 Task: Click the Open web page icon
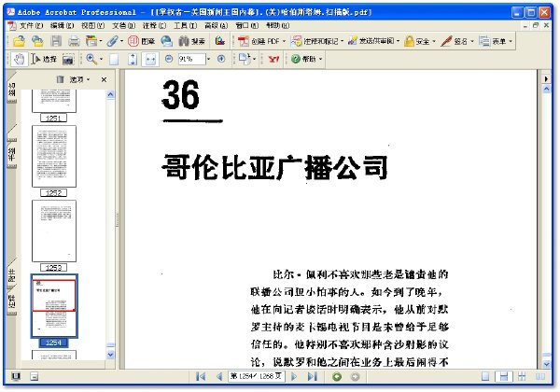tap(37, 41)
